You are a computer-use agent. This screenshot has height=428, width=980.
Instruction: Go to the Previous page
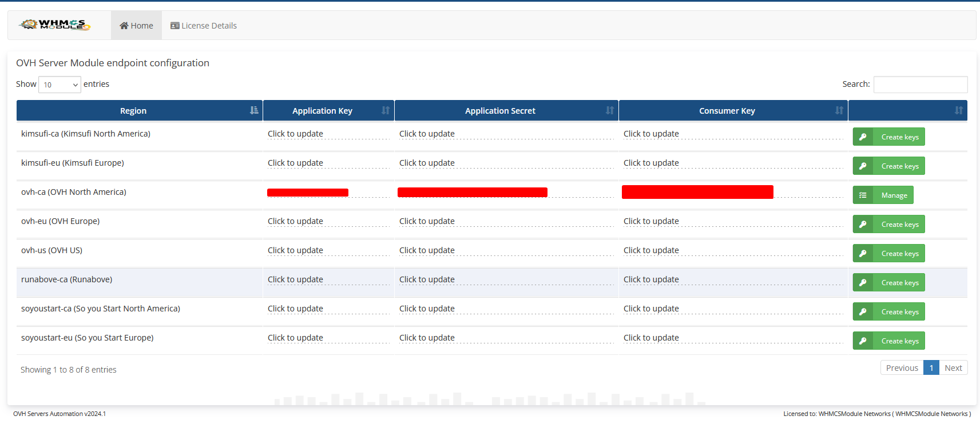tap(902, 368)
